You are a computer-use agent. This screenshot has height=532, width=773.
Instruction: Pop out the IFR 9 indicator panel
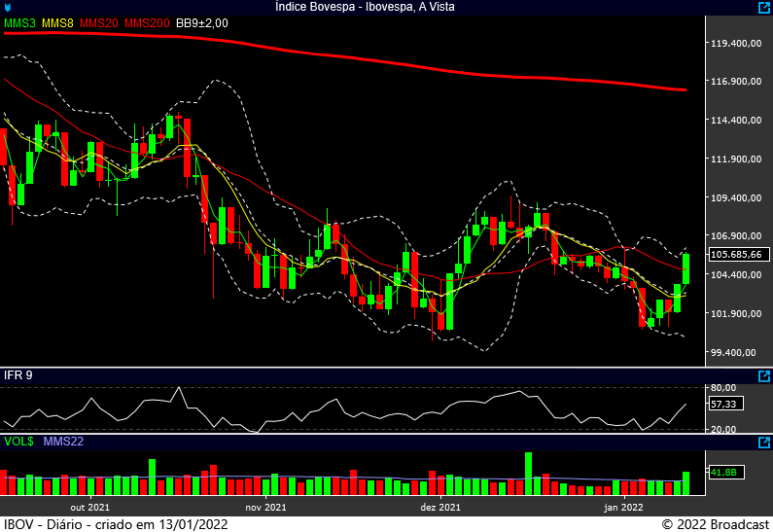(763, 375)
